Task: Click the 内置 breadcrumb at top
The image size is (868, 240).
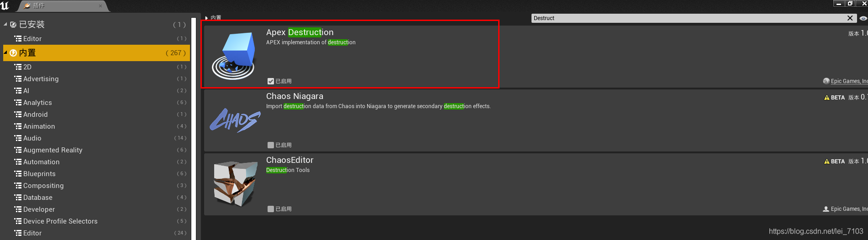Action: [216, 18]
